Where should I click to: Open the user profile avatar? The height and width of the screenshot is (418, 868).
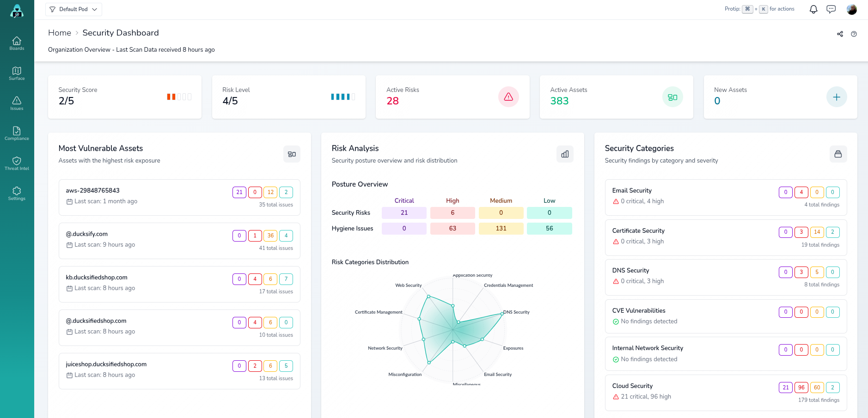pyautogui.click(x=851, y=9)
